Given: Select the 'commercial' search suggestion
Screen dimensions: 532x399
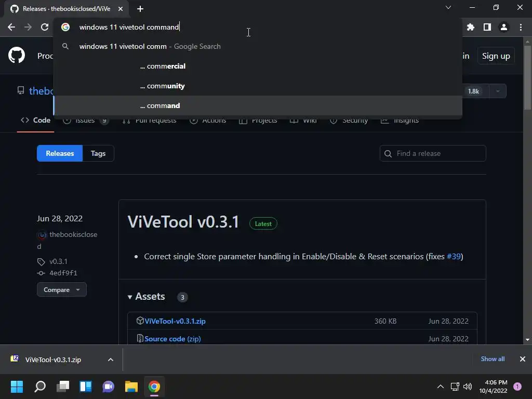Looking at the screenshot, I should click(258, 66).
